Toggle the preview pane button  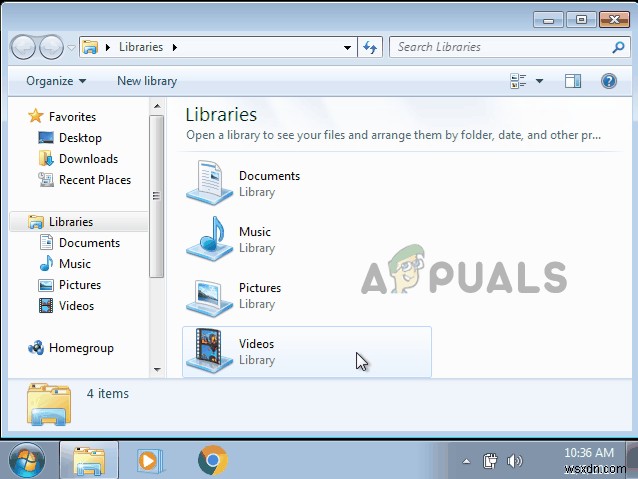(572, 81)
